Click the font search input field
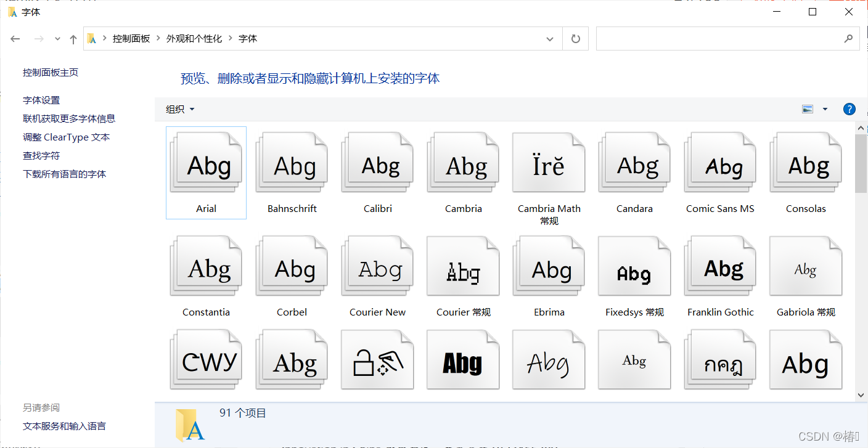Image resolution: width=868 pixels, height=448 pixels. [719, 38]
